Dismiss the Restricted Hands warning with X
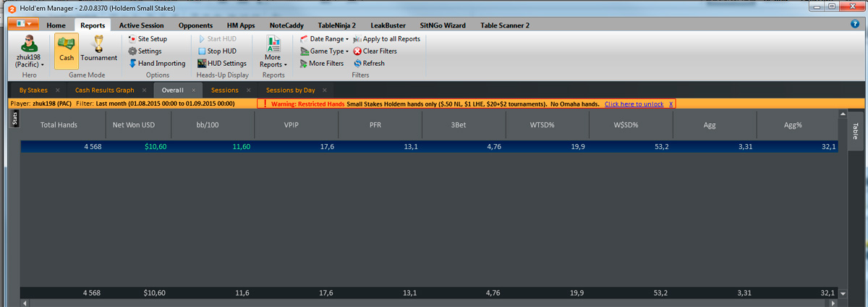This screenshot has height=307, width=868. point(671,104)
